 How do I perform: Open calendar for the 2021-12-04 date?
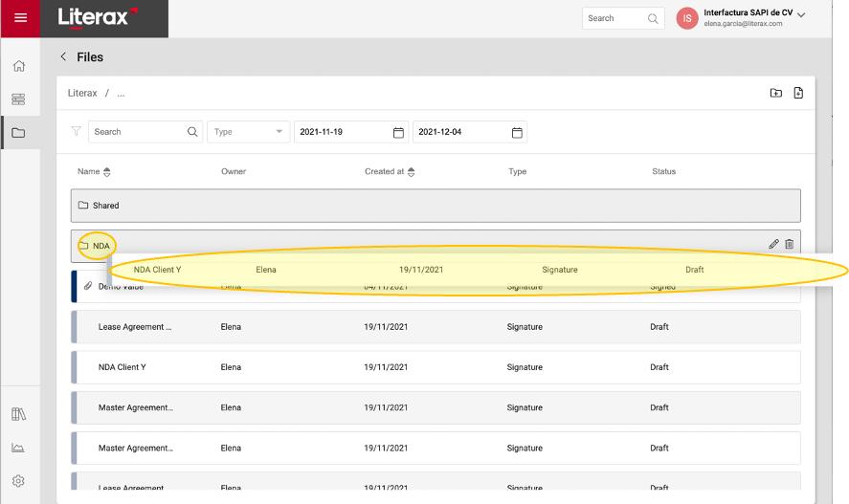point(517,133)
